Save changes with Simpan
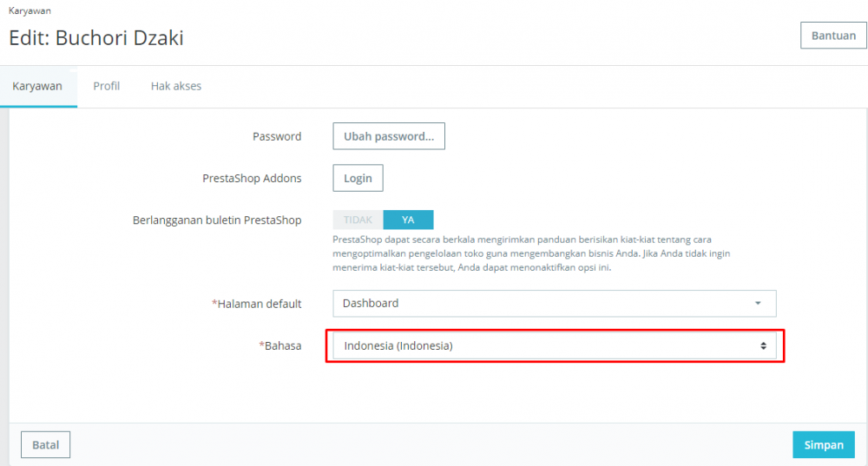Image resolution: width=868 pixels, height=466 pixels. click(824, 445)
